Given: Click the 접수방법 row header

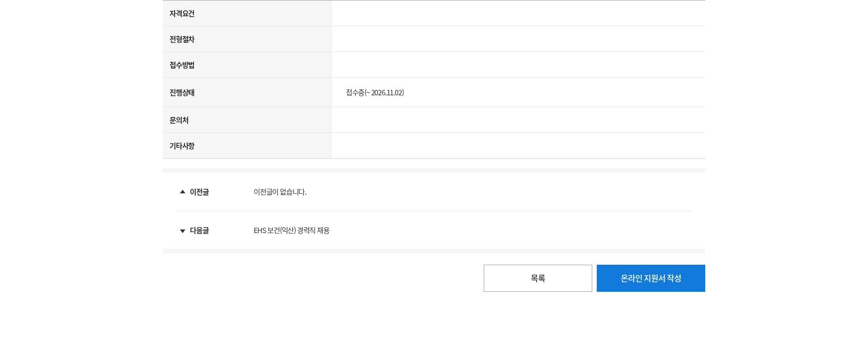Looking at the screenshot, I should 247,65.
